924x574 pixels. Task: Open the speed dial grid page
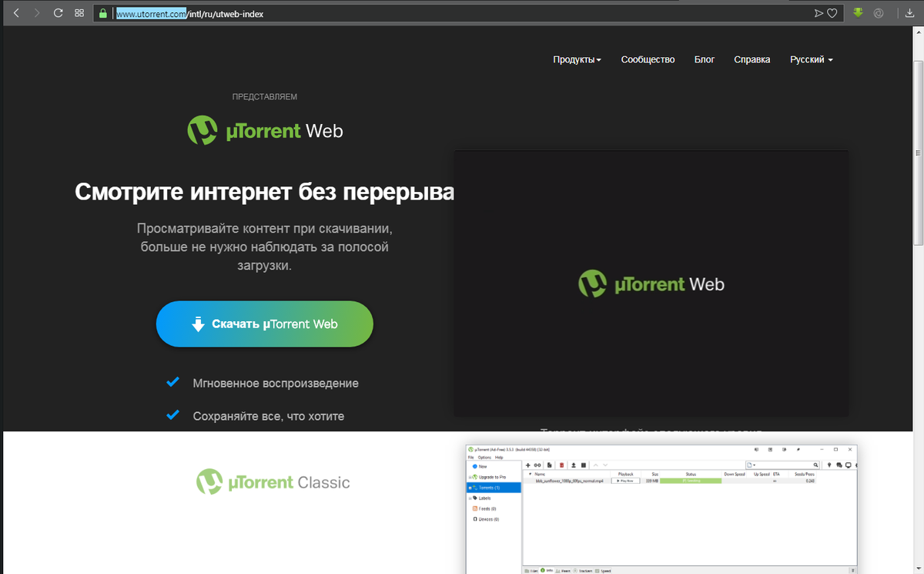point(79,13)
